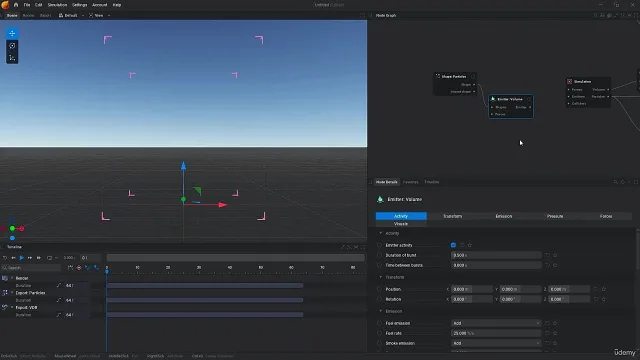Switch to the Transform tab
This screenshot has height=360, width=640.
click(452, 216)
